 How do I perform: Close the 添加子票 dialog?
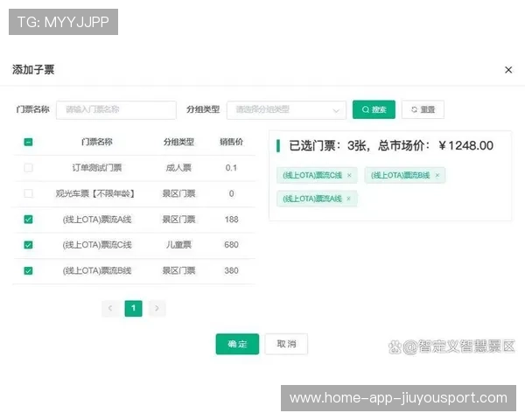click(508, 70)
